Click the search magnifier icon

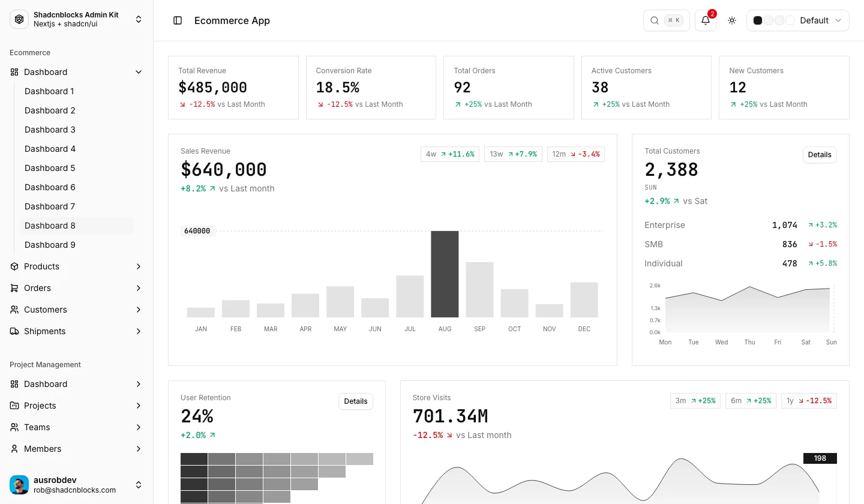tap(654, 20)
